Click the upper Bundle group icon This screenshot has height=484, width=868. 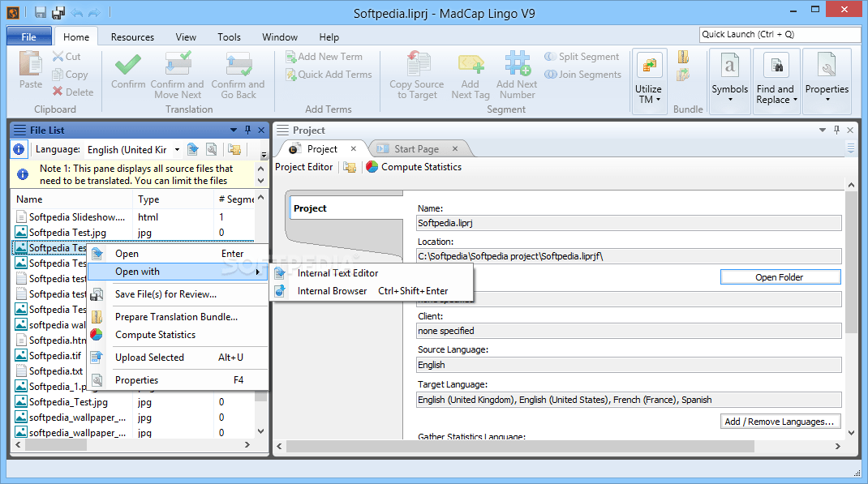point(684,57)
